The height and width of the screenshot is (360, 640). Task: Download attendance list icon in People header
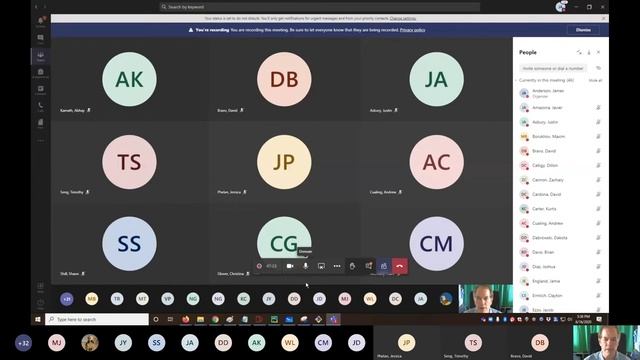(589, 52)
